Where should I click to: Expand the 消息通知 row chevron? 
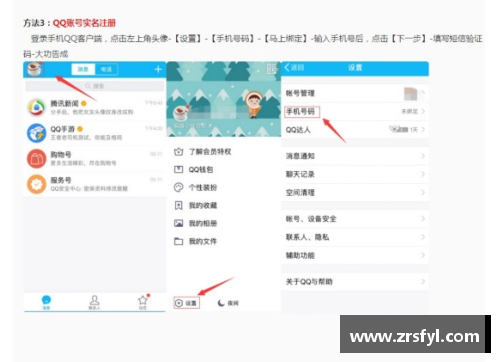(x=423, y=156)
